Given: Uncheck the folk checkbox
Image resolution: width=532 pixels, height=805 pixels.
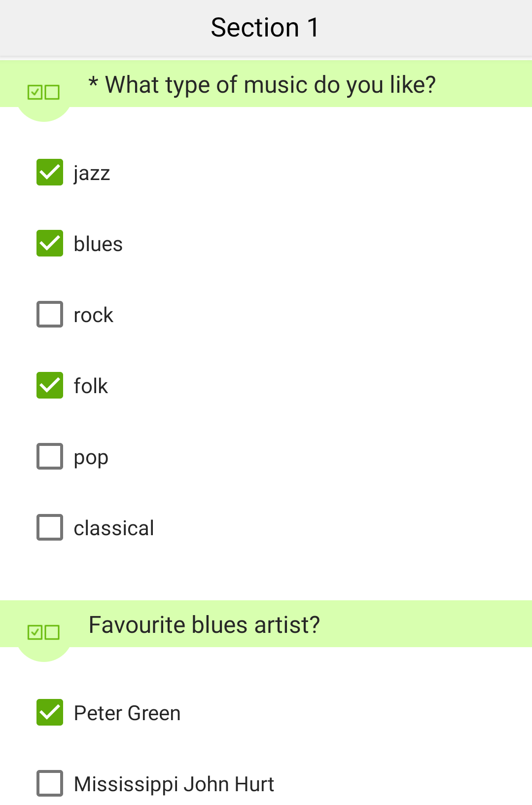Looking at the screenshot, I should (50, 385).
